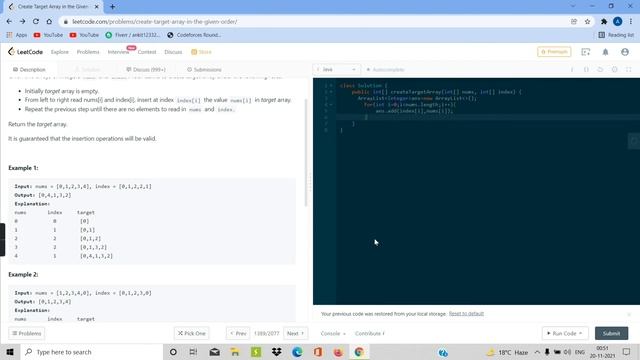Open the Windows Start menu
This screenshot has height=360, width=640.
click(10, 352)
